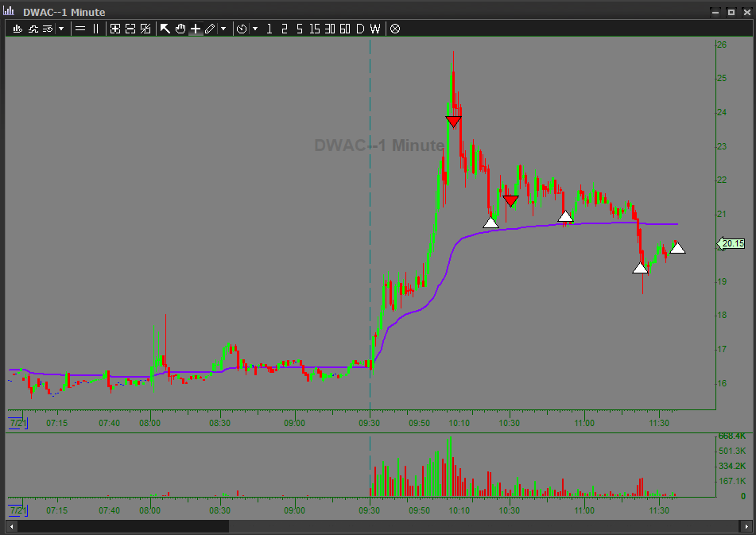The width and height of the screenshot is (756, 535).
Task: Open the studies indicator squiggle icon
Action: (x=33, y=29)
